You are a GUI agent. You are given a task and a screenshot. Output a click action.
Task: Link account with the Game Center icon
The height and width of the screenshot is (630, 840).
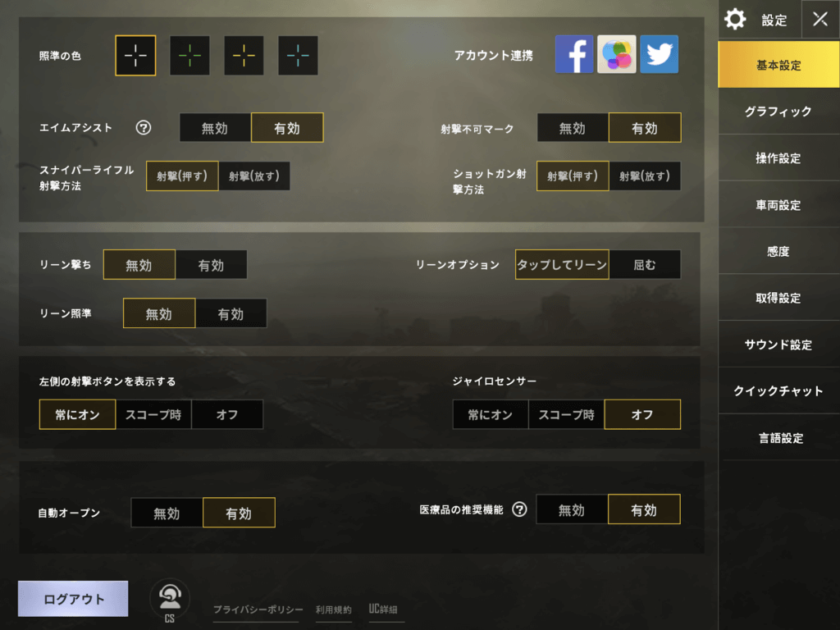click(x=617, y=54)
